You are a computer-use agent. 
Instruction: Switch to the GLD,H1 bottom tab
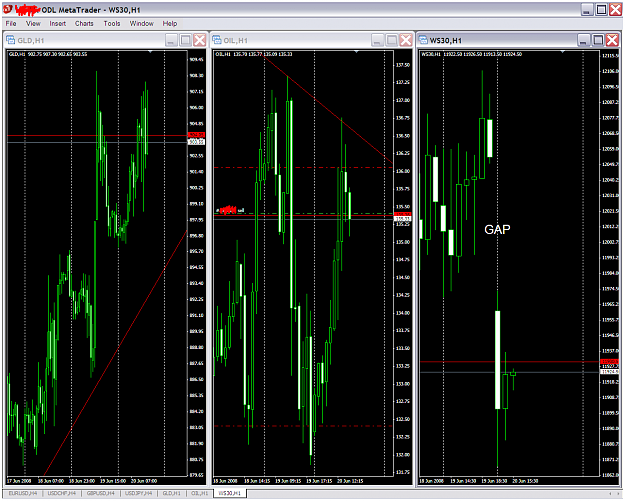[x=171, y=493]
